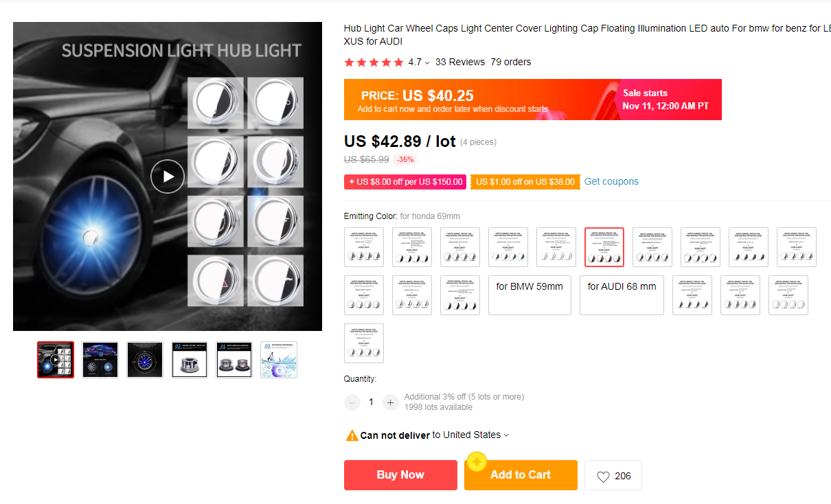The image size is (831, 504).
Task: Open the Get coupons link
Action: pyautogui.click(x=611, y=181)
